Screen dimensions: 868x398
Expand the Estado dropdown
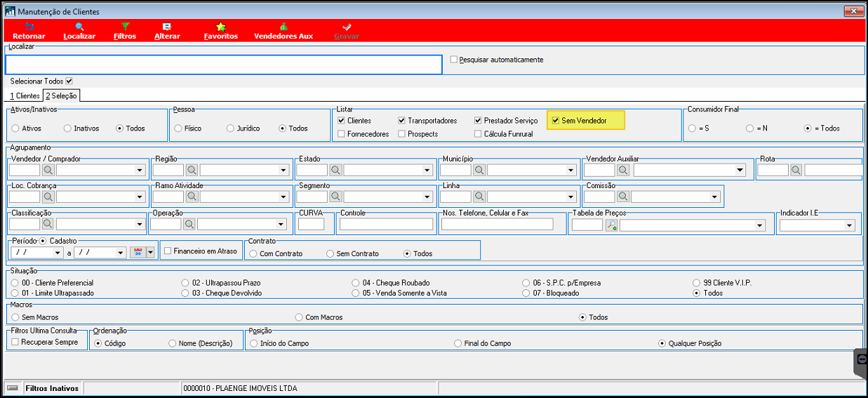tap(427, 170)
